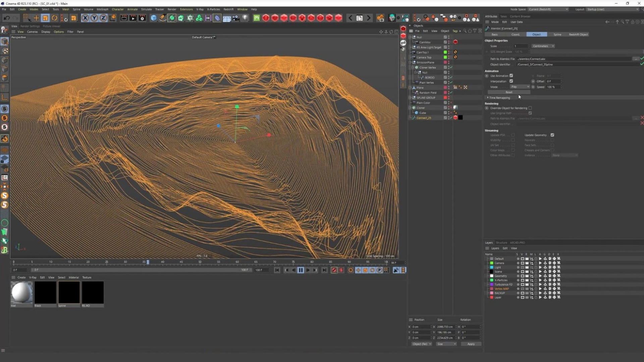Expand the Time Remapping section
The image size is (644, 362).
[x=499, y=98]
